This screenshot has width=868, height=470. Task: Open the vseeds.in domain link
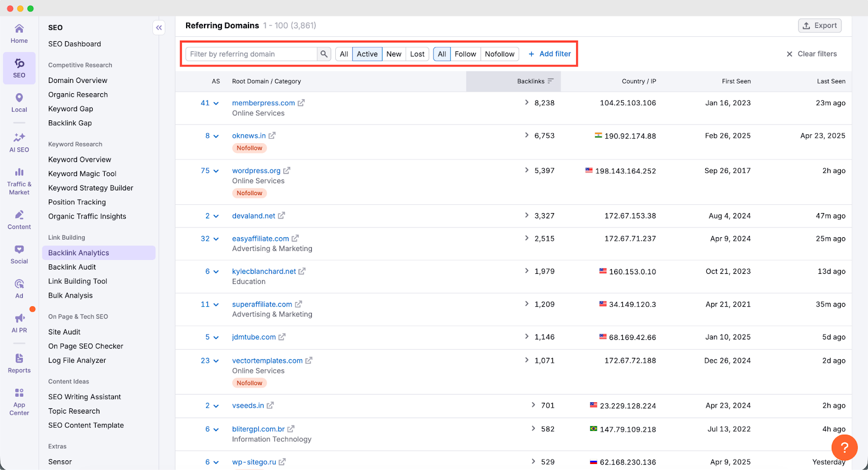(248, 405)
